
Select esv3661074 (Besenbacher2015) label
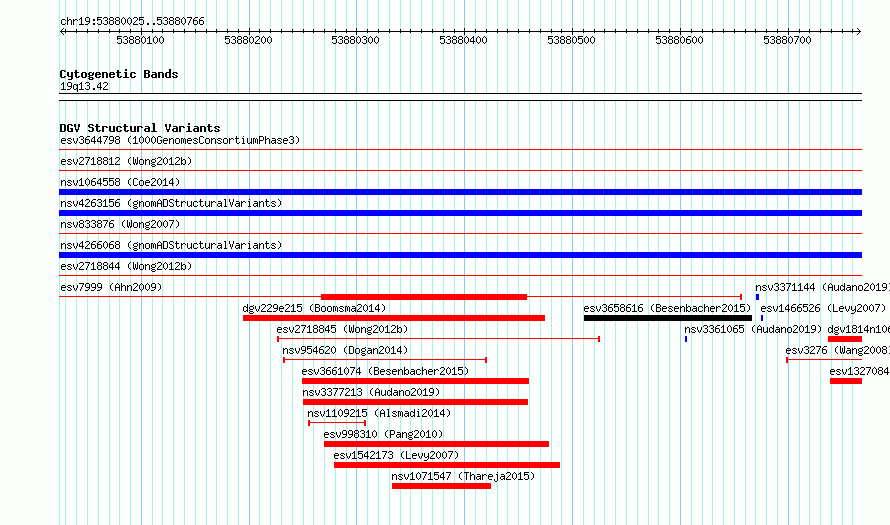click(385, 371)
